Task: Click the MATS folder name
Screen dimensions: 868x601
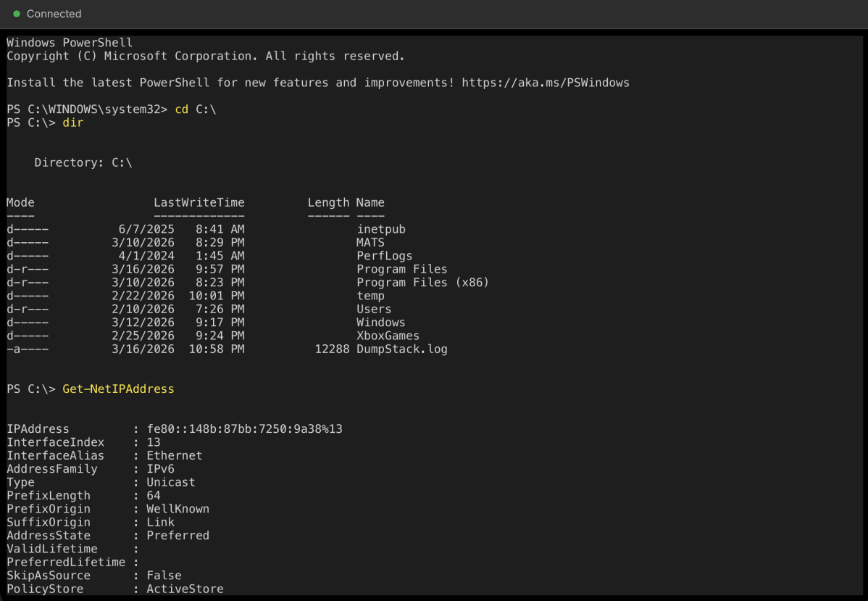Action: [370, 242]
